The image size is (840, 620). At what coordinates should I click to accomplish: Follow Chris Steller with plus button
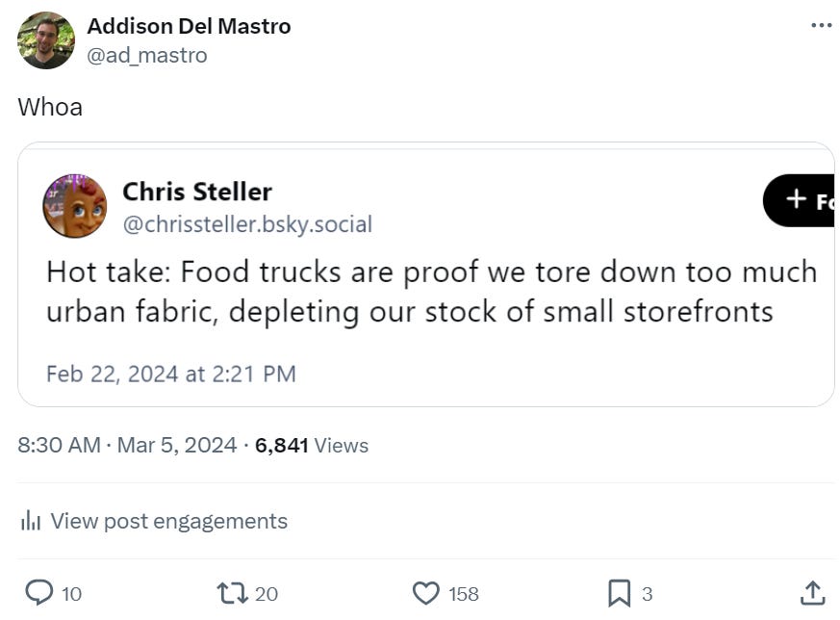point(799,200)
